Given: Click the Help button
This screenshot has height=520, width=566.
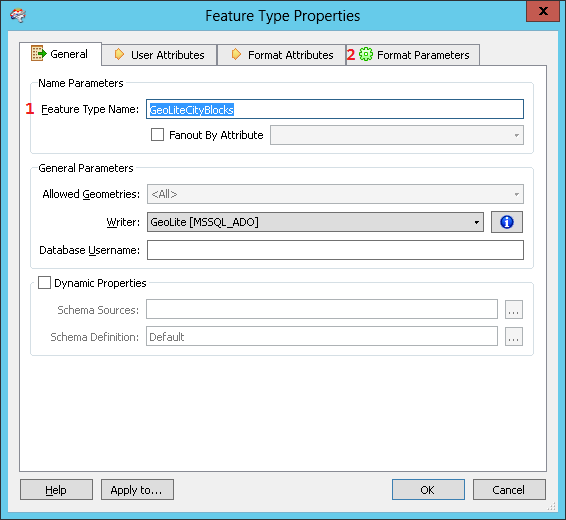Looking at the screenshot, I should point(56,490).
